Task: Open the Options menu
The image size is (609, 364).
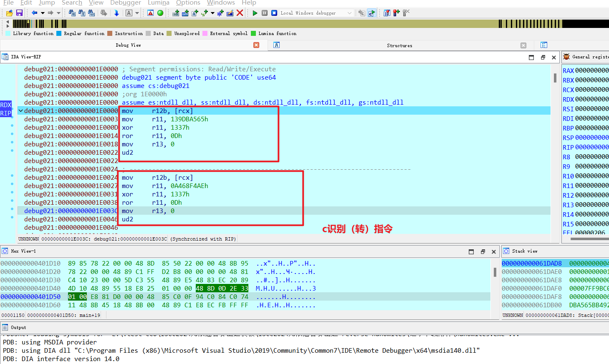Action: click(188, 3)
